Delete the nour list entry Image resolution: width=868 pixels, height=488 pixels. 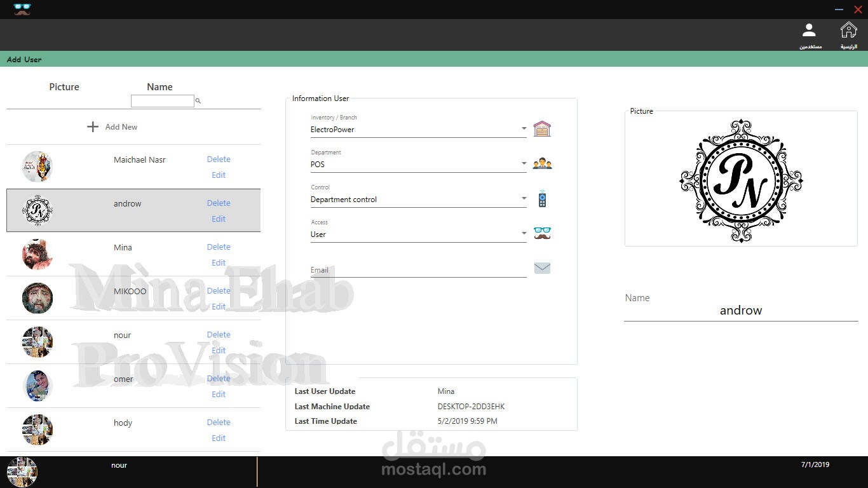click(x=219, y=335)
